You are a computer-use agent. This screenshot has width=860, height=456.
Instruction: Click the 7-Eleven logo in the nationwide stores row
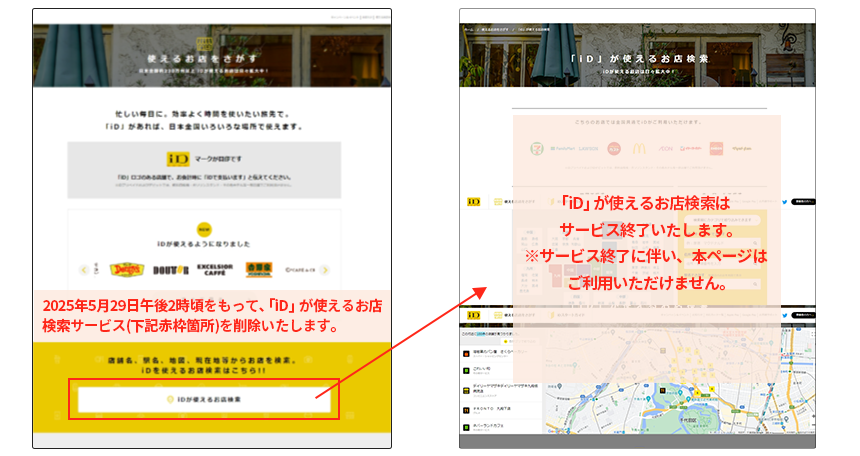[536, 148]
